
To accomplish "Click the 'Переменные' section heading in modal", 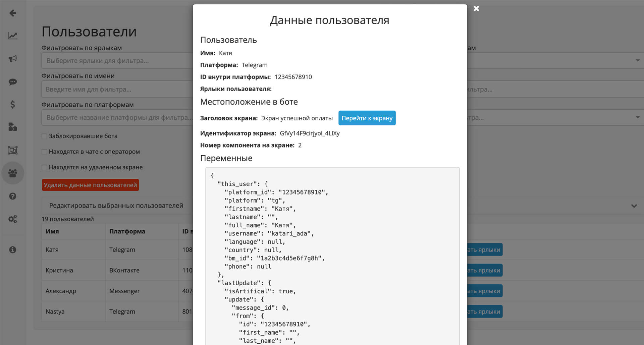I will coord(226,158).
